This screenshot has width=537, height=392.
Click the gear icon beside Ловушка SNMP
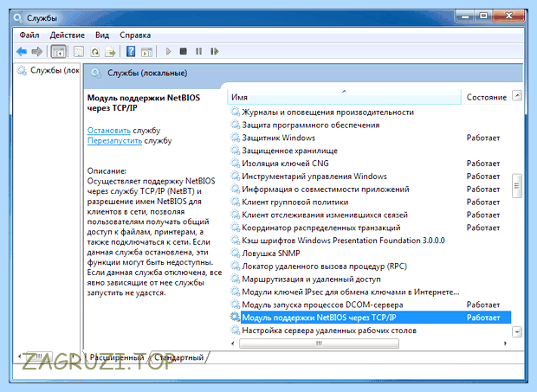pyautogui.click(x=236, y=254)
